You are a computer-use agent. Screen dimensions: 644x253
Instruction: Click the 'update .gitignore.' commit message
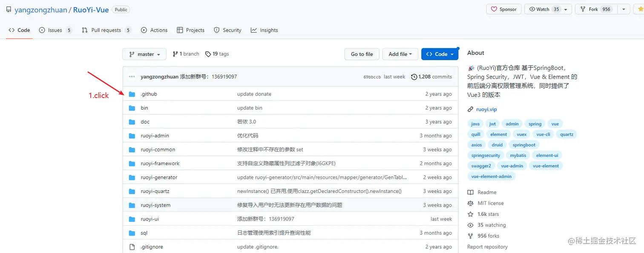(x=258, y=247)
